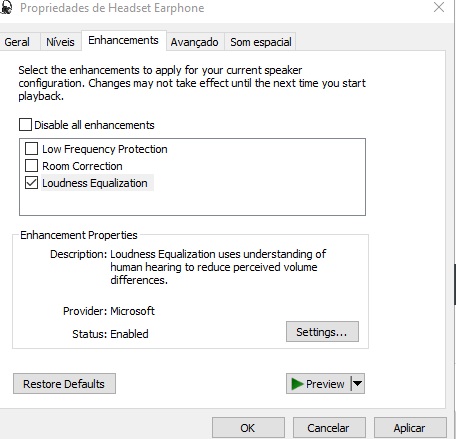Screen dimensions: 456x439
Task: Click Restore Defaults button
Action: (x=64, y=384)
